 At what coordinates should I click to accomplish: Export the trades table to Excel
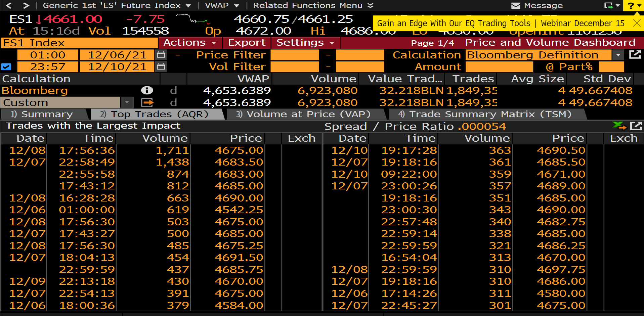[619, 126]
